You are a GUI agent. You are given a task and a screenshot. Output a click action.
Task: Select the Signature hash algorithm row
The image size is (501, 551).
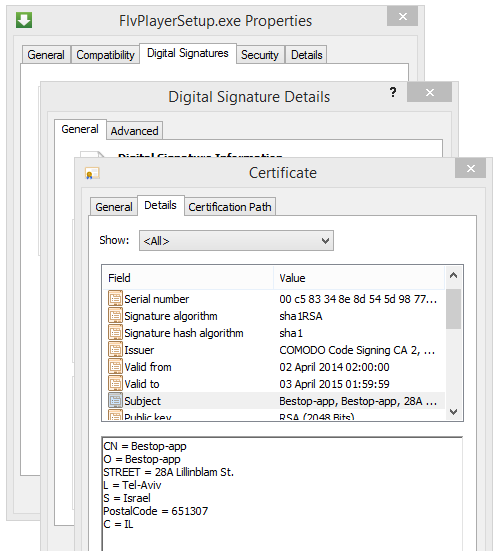274,332
